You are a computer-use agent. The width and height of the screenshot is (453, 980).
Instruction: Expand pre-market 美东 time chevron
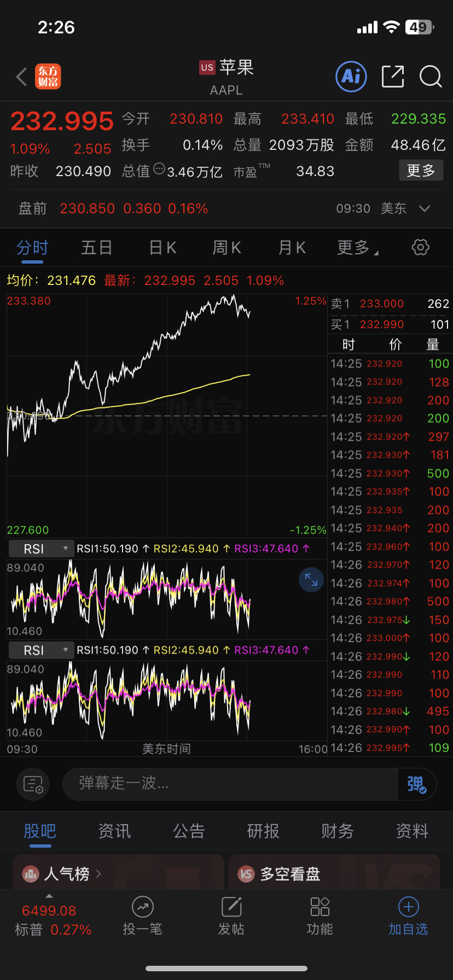pyautogui.click(x=424, y=208)
